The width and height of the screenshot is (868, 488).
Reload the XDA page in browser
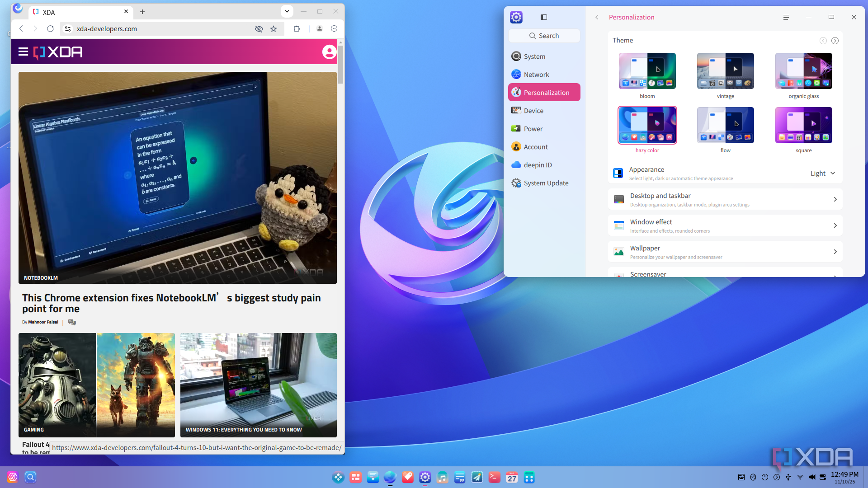50,28
